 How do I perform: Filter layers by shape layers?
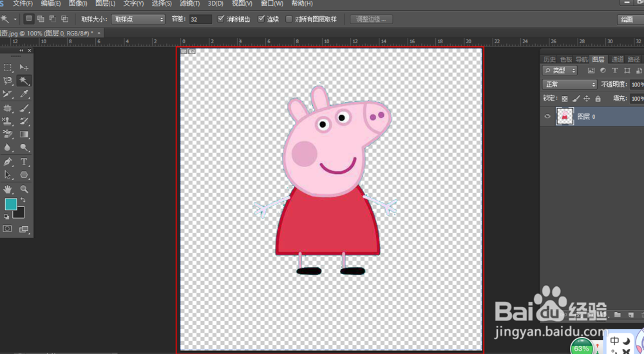[x=627, y=70]
